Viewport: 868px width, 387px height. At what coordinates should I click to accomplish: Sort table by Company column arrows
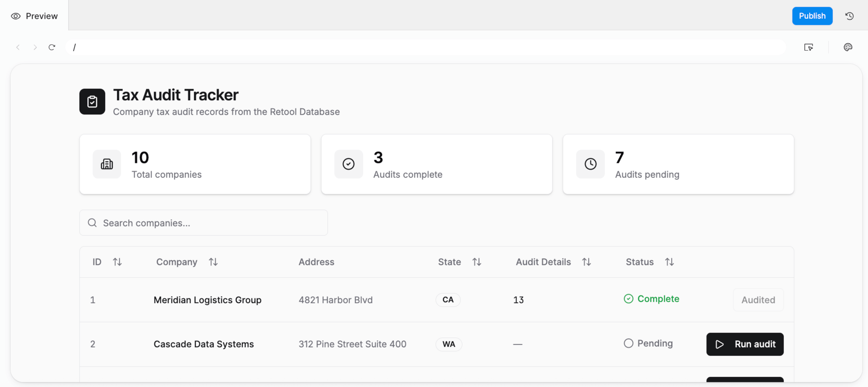coord(213,262)
